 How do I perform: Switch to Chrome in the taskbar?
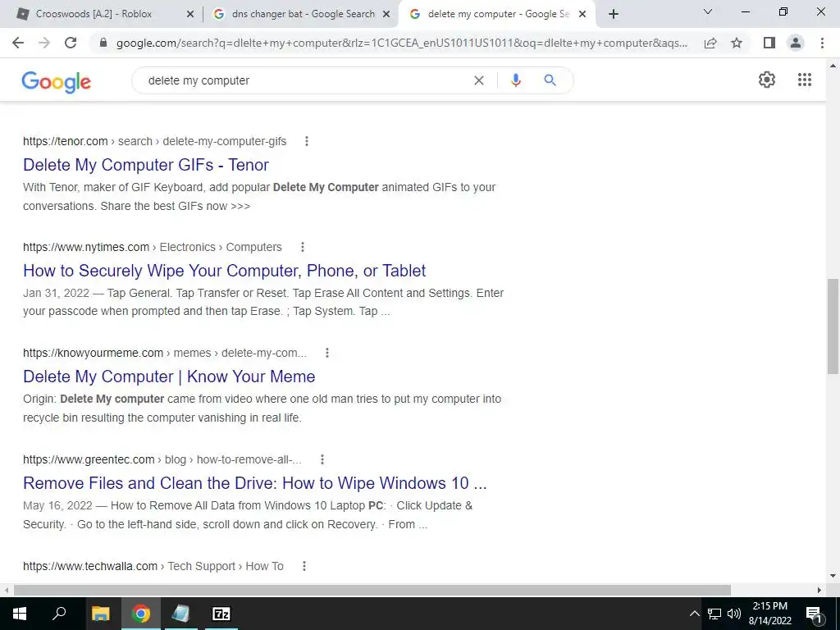coord(141,614)
